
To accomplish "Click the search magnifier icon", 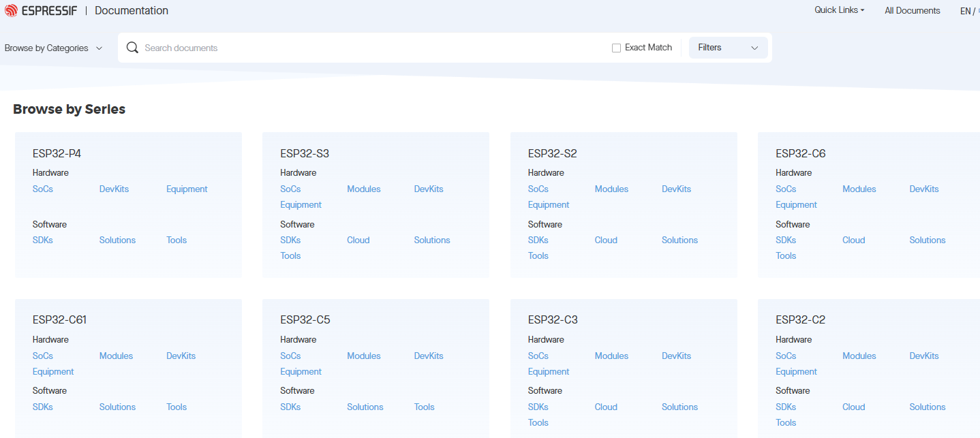I will tap(132, 48).
